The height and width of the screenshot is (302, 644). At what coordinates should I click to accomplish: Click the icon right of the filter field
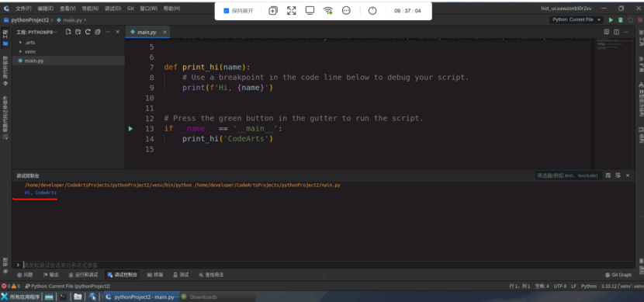pos(608,175)
